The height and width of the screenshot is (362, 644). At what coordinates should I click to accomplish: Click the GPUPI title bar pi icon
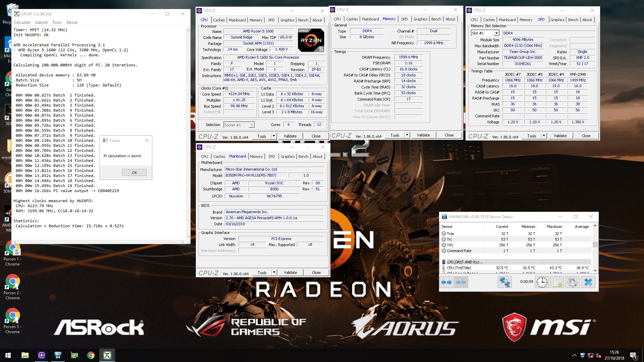click(17, 14)
